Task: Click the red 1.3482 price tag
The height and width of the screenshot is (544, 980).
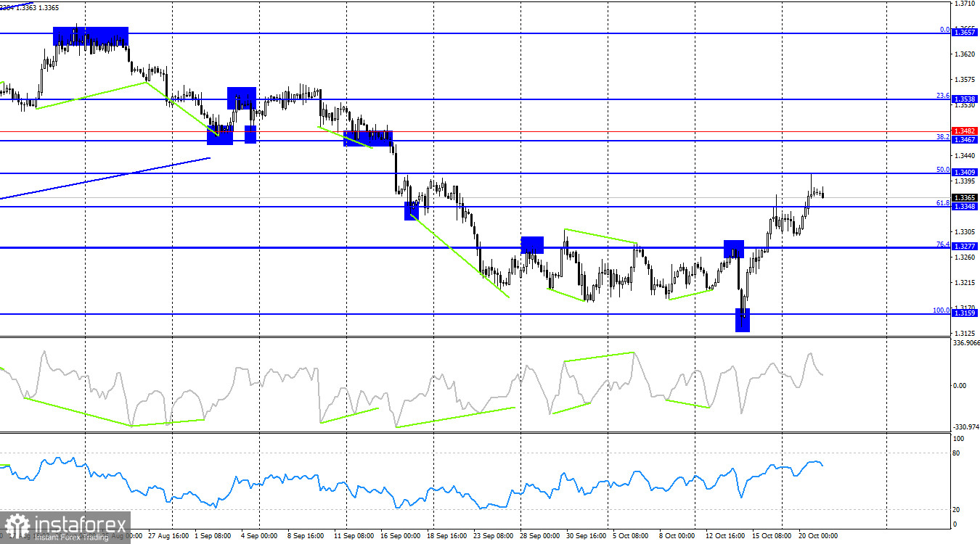Action: coord(965,131)
